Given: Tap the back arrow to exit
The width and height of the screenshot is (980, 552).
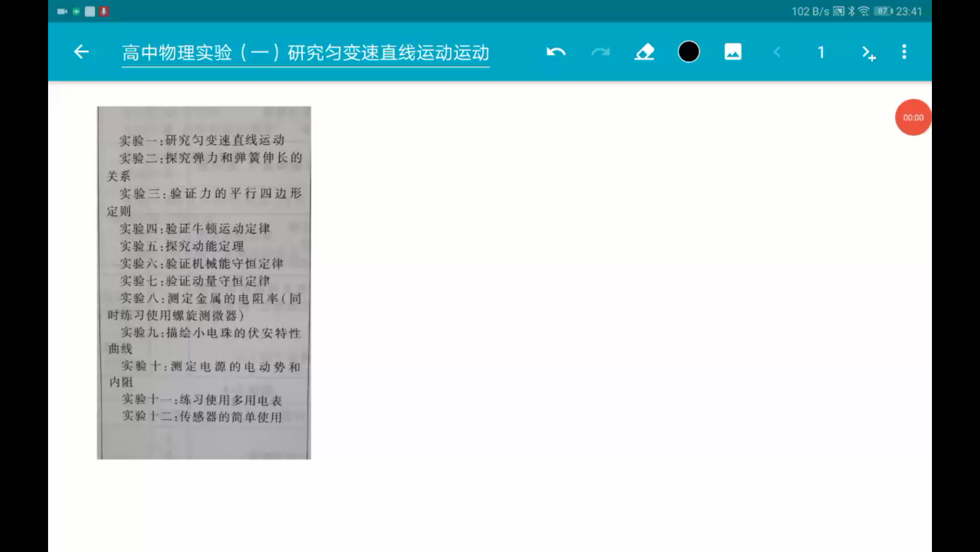Looking at the screenshot, I should coord(80,52).
